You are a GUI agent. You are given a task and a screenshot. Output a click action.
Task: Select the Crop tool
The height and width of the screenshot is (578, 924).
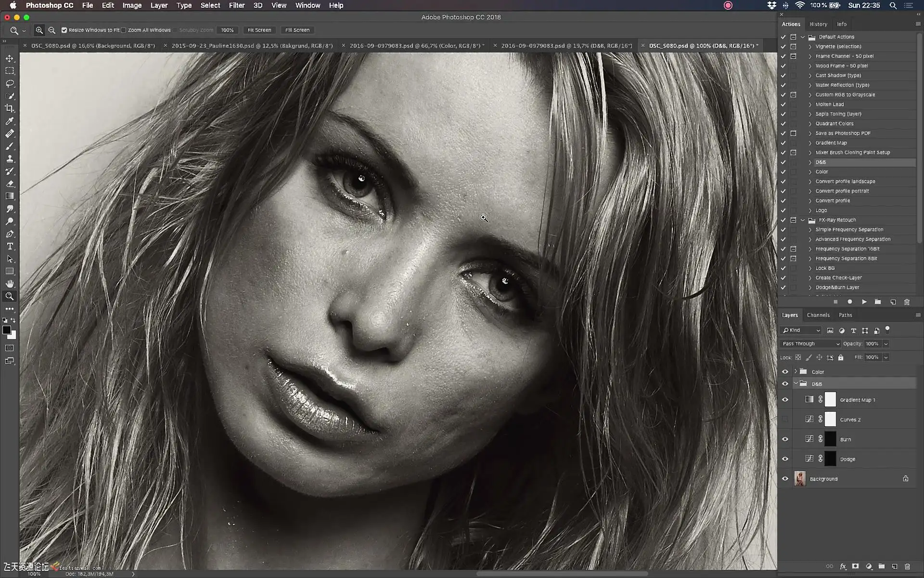[x=10, y=108]
